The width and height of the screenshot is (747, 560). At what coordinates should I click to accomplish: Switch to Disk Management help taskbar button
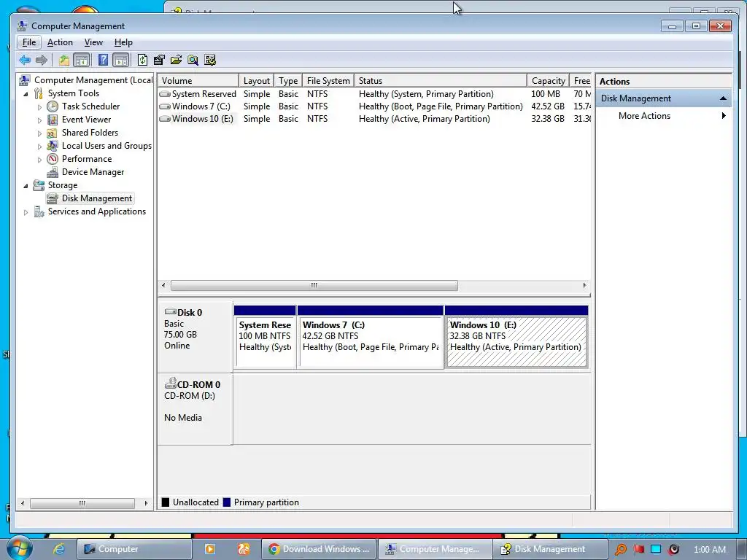coord(550,549)
